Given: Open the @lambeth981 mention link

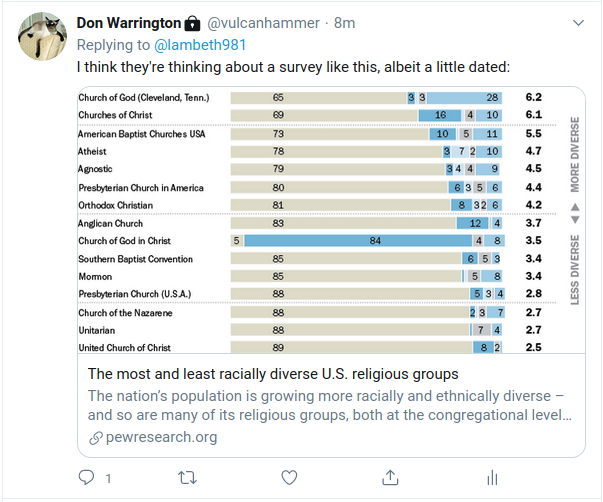Looking at the screenshot, I should [202, 44].
